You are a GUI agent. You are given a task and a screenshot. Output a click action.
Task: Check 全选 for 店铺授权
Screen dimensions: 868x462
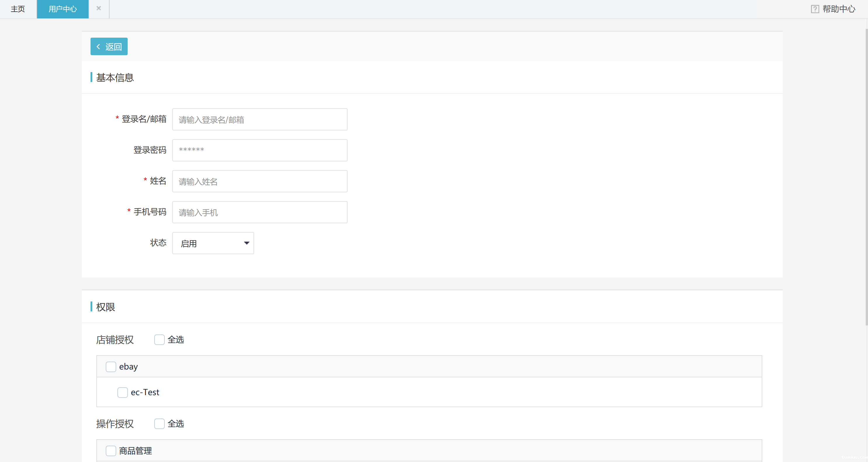coord(159,339)
